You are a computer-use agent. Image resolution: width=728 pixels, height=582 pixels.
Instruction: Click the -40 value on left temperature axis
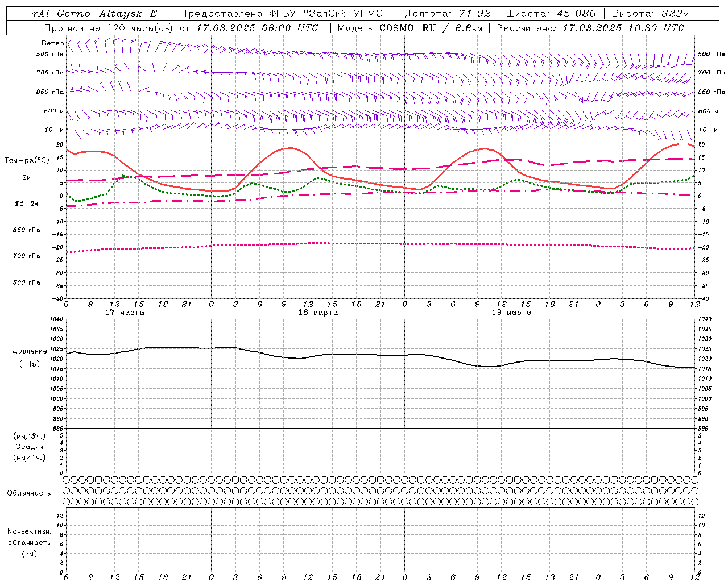click(x=58, y=298)
